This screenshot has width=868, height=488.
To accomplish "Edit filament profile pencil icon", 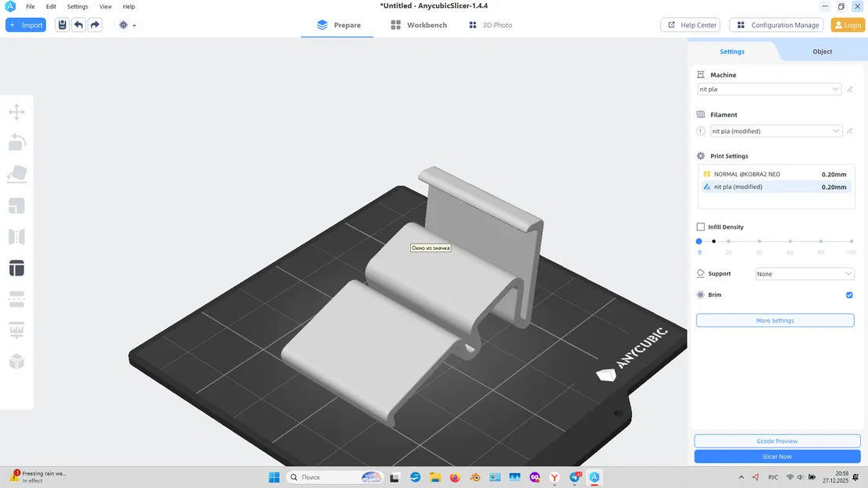I will pos(850,131).
